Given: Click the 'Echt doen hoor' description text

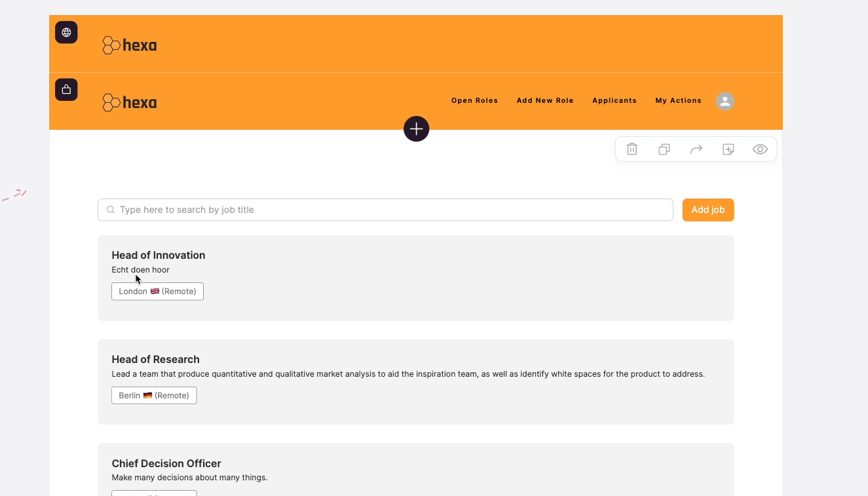Looking at the screenshot, I should click(141, 270).
